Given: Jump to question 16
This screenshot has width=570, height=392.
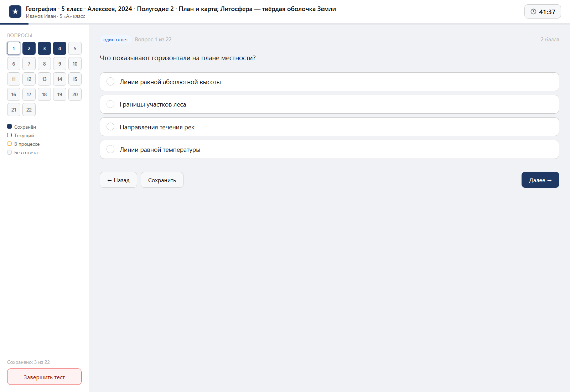Looking at the screenshot, I should coord(14,94).
